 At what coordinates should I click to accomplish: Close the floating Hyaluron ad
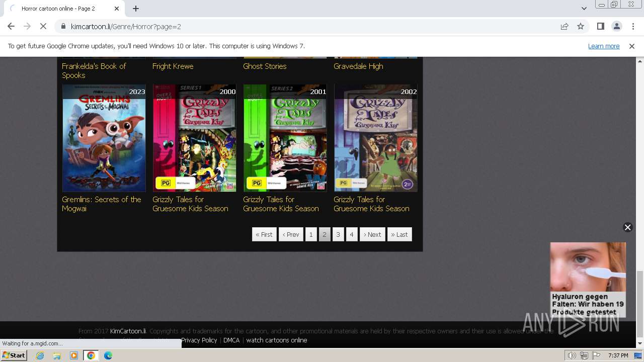point(627,227)
